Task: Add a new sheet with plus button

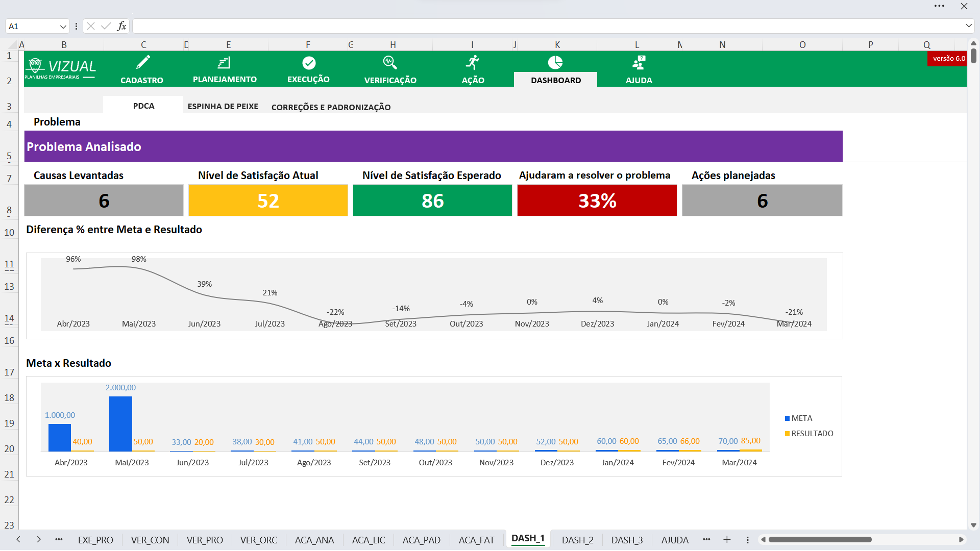Action: coord(727,540)
